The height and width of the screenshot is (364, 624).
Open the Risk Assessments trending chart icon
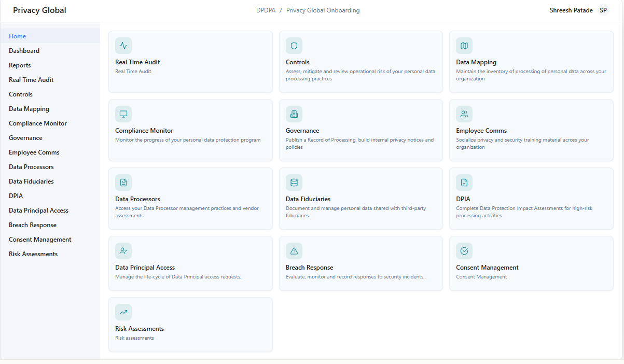(123, 312)
